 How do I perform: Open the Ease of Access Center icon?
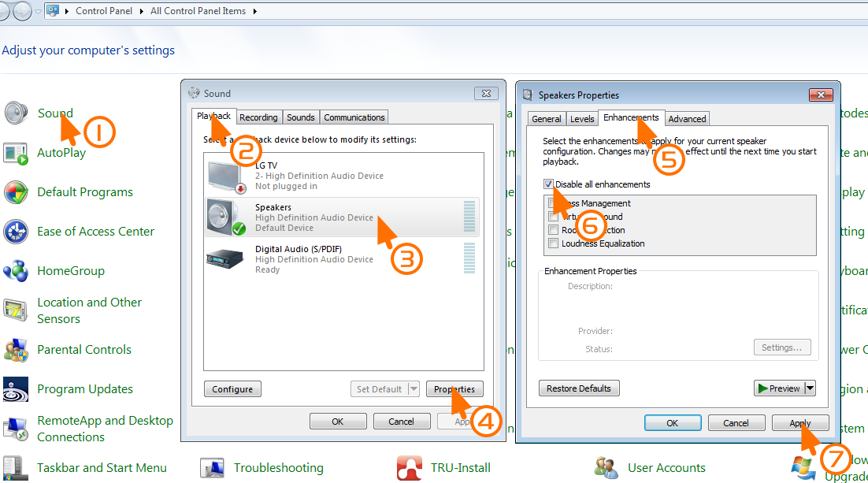16,232
